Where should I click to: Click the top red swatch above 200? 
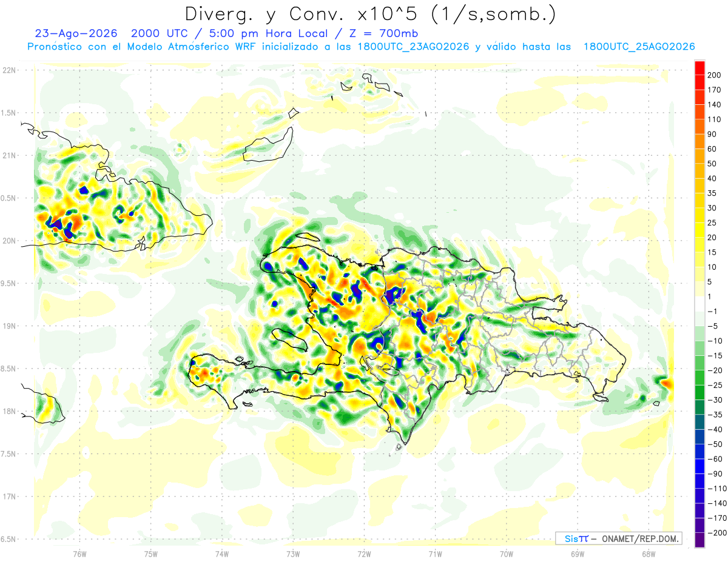tap(699, 67)
